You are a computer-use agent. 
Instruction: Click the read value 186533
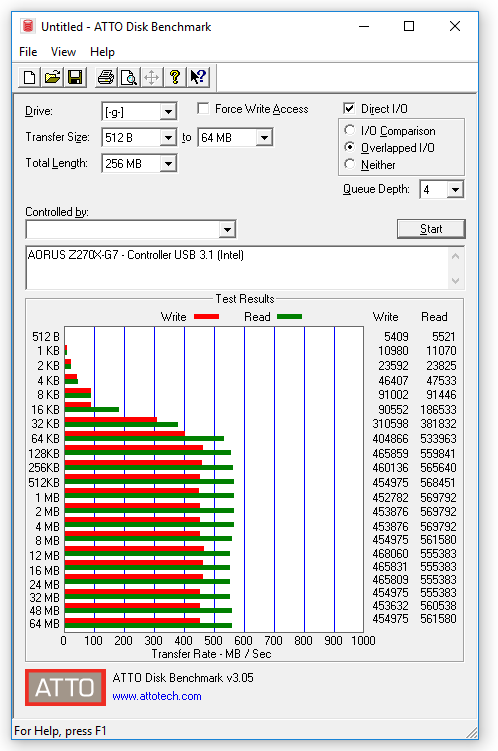pyautogui.click(x=439, y=410)
